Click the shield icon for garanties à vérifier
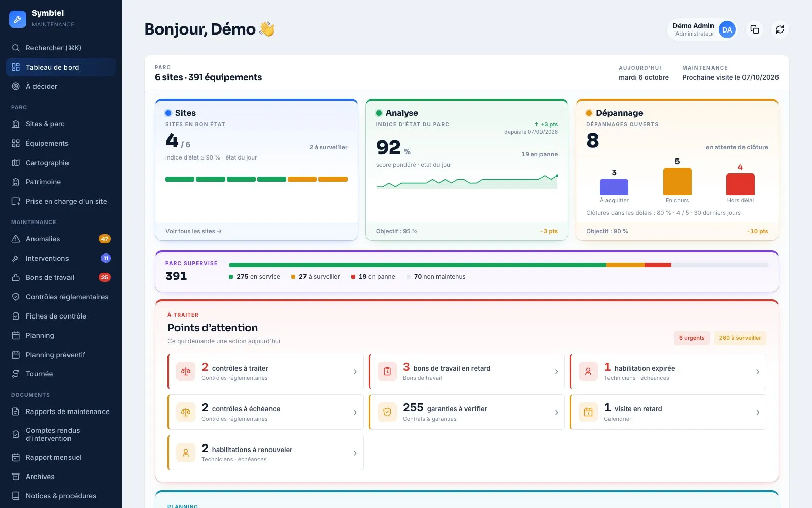Viewport: 812px width, 508px height. (x=387, y=412)
